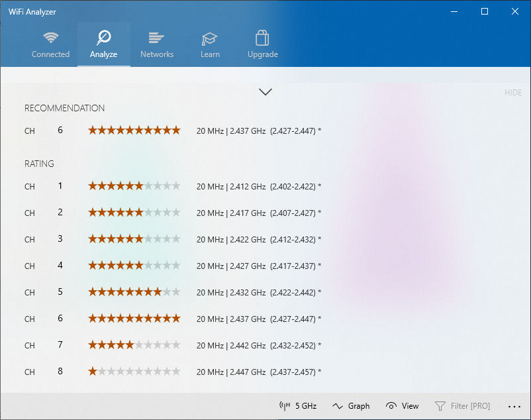This screenshot has height=420, width=531.
Task: Select the channel 1 rating row
Action: pos(134,186)
